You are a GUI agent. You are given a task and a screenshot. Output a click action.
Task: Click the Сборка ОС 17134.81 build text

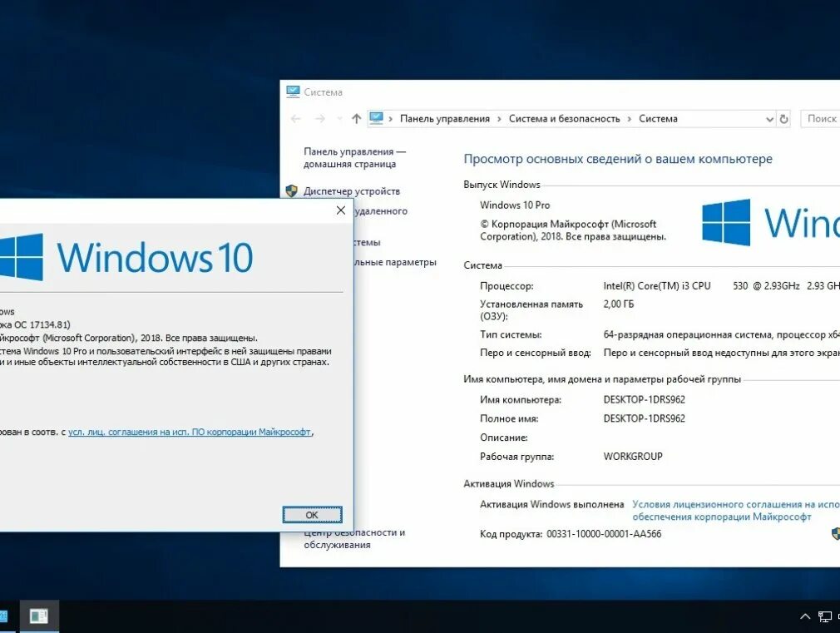point(35,324)
